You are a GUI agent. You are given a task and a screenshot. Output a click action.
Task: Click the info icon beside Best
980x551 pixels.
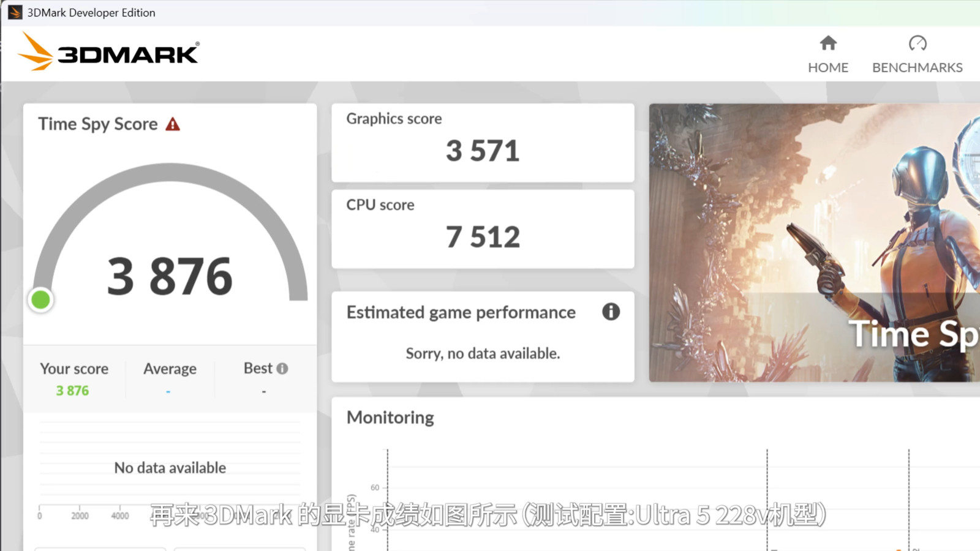[282, 369]
